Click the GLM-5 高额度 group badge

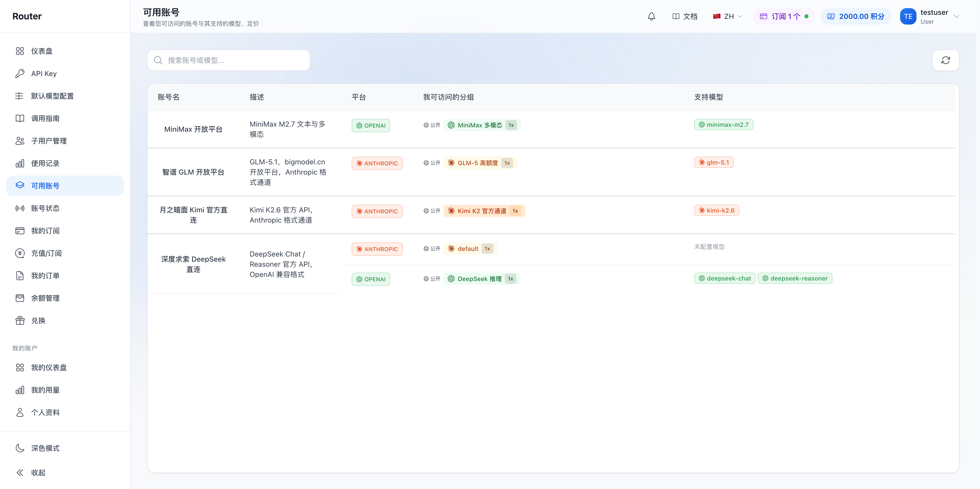(x=480, y=163)
